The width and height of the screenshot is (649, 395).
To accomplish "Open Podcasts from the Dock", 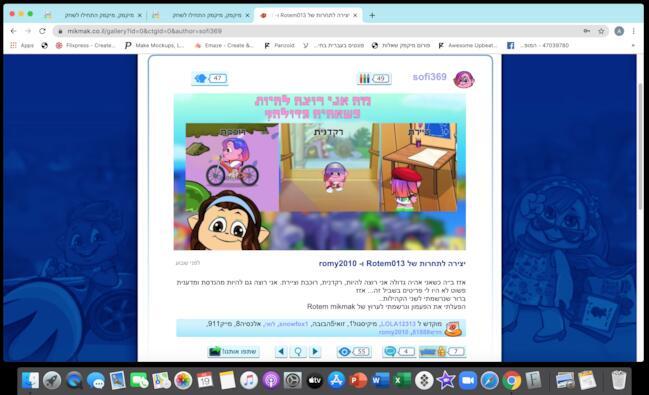I will [x=271, y=380].
